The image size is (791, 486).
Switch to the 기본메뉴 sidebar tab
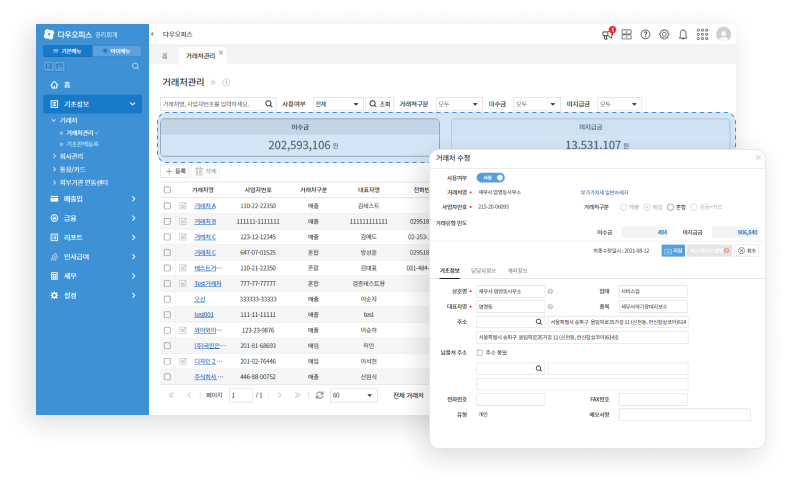(67, 51)
